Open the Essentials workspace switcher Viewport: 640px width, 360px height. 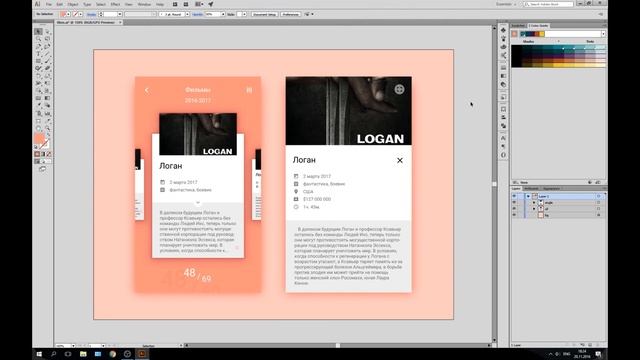coord(506,4)
